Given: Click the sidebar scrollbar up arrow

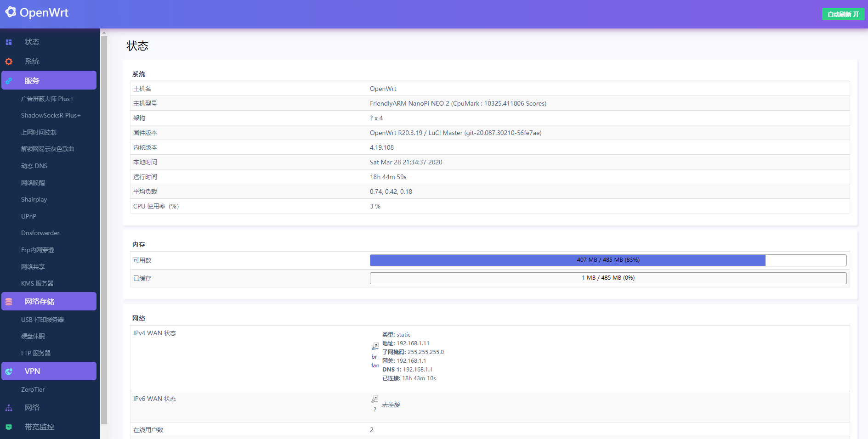Looking at the screenshot, I should tap(104, 33).
